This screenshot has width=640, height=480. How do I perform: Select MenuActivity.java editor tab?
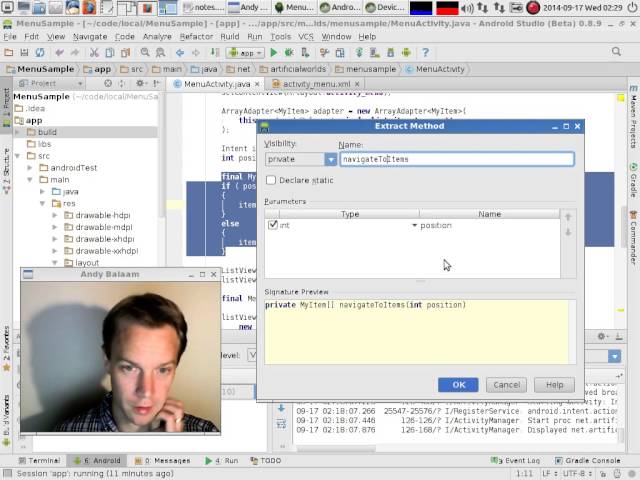pos(217,84)
